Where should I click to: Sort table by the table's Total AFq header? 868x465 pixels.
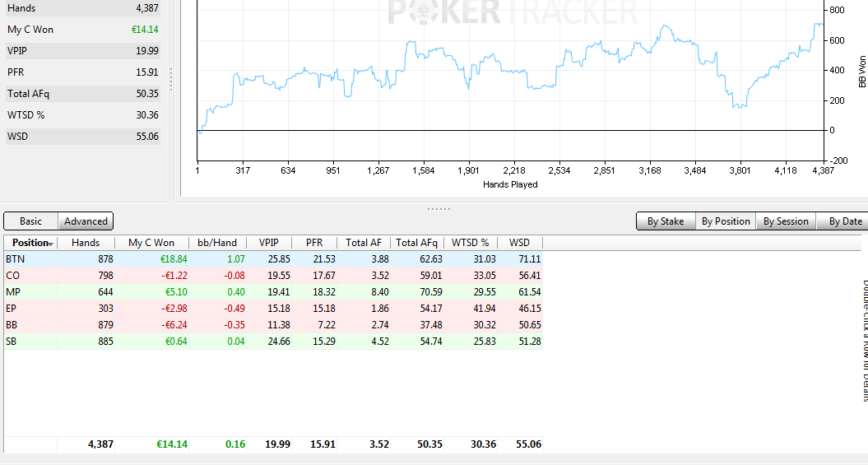[417, 243]
